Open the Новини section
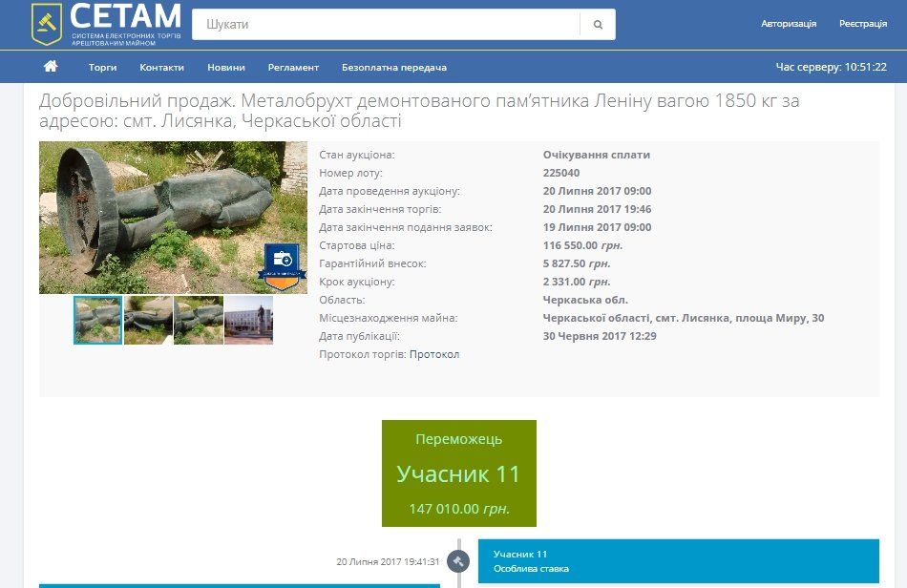 226,68
